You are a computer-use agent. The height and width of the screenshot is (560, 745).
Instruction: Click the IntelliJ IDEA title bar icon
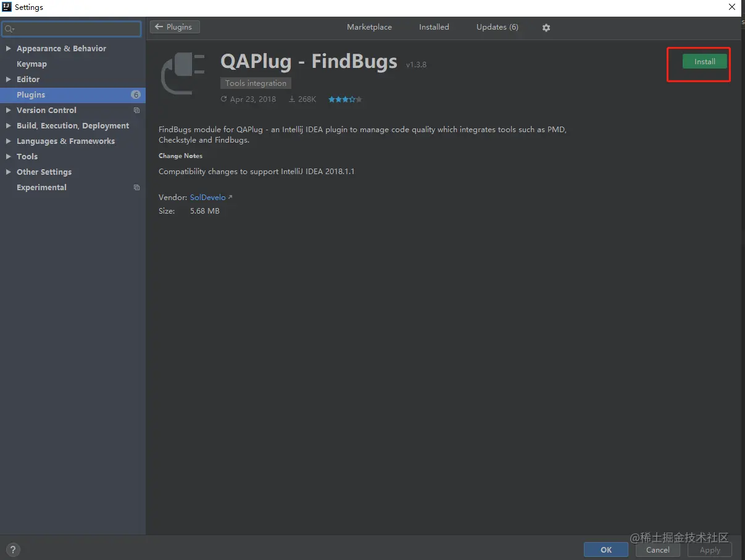click(x=7, y=7)
